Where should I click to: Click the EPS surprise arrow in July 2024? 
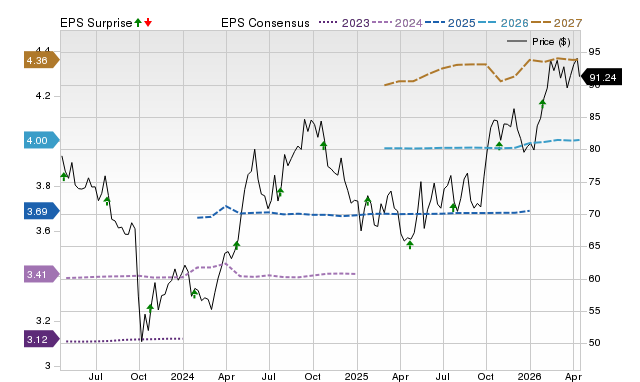280,192
